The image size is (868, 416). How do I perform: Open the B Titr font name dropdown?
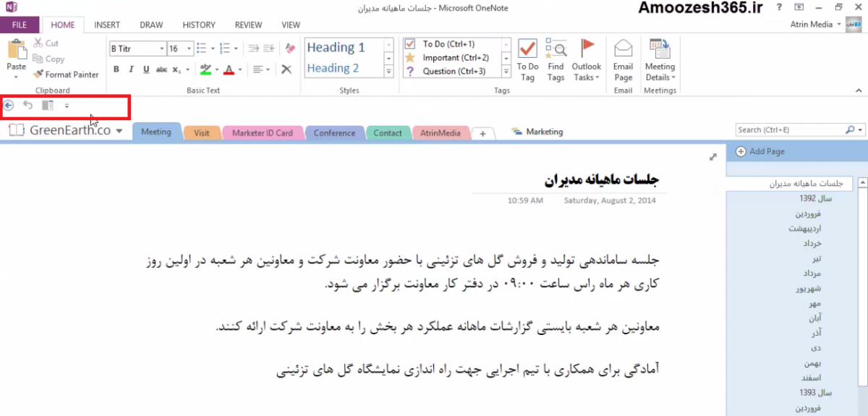161,49
